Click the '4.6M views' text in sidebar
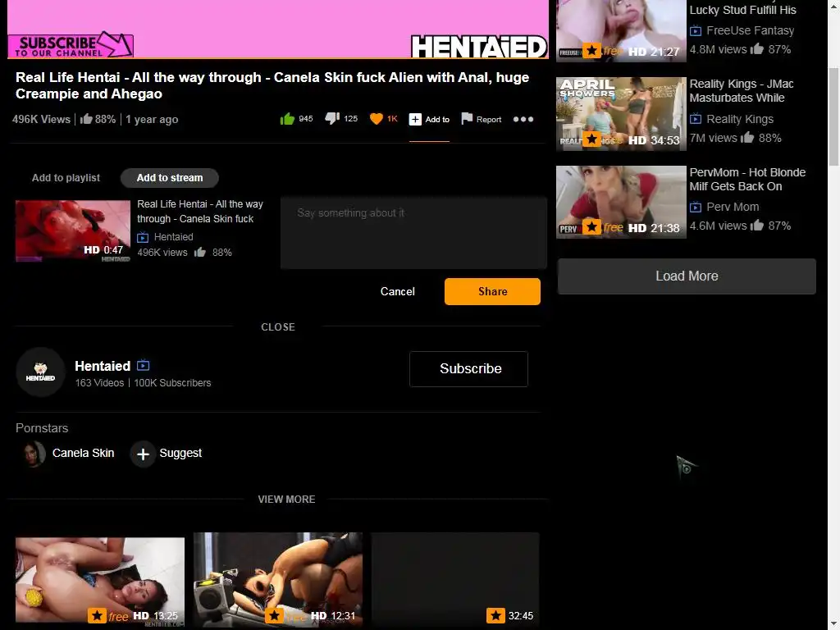This screenshot has height=630, width=840. (718, 226)
